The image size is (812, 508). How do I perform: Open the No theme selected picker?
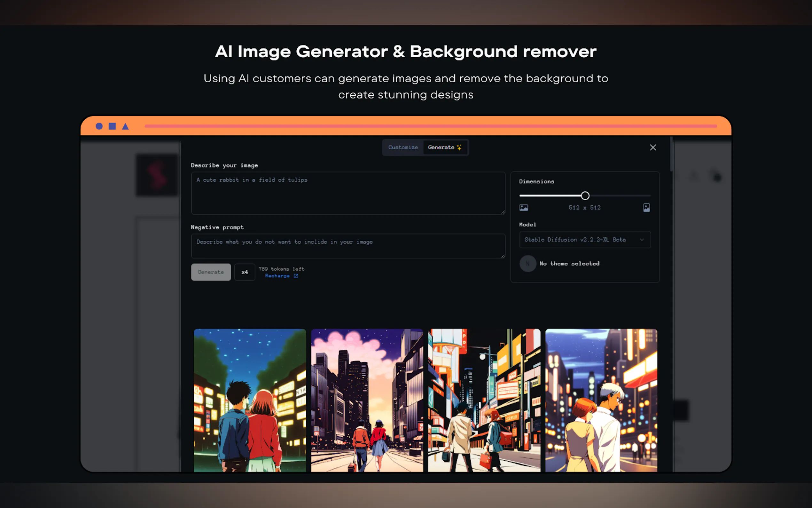[x=569, y=264]
